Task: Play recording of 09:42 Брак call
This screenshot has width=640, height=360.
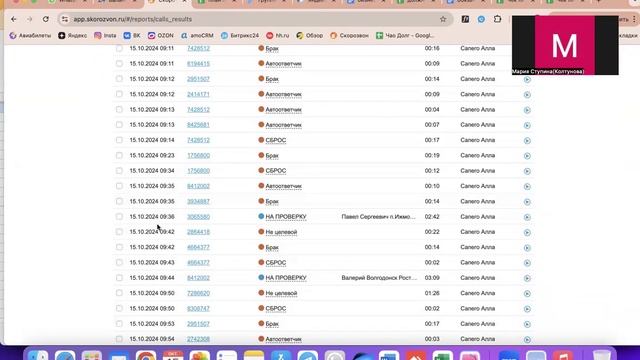Action: click(527, 248)
